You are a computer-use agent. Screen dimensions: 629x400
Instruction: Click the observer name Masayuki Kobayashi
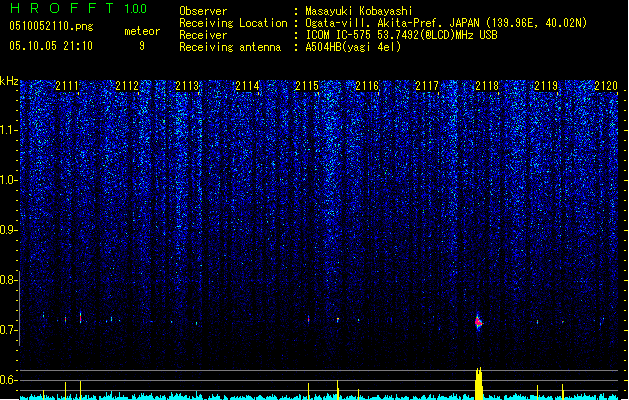pos(359,11)
